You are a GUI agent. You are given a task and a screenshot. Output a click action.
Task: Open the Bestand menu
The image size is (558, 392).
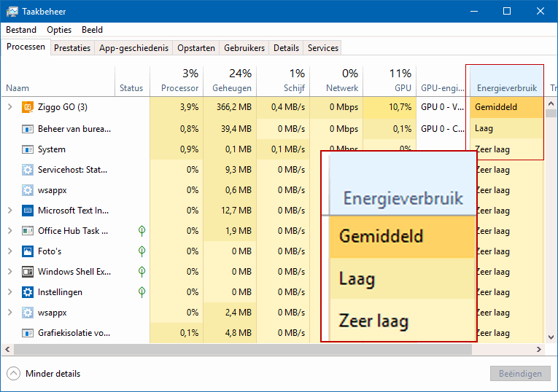[x=21, y=30]
